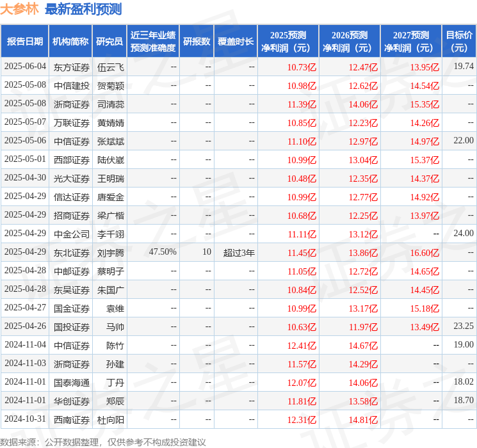The width and height of the screenshot is (477, 448).
Task: Select the 机构简称 column header
Action: [70, 42]
